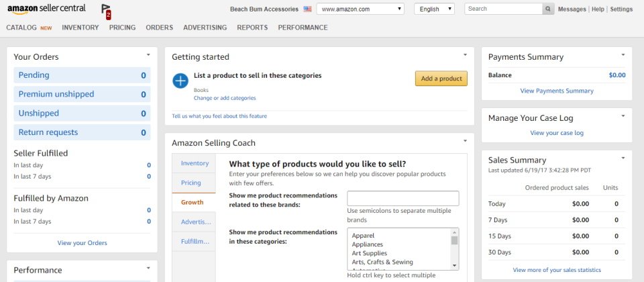
Task: Collapse the Getting started widget arrow
Action: (465, 54)
